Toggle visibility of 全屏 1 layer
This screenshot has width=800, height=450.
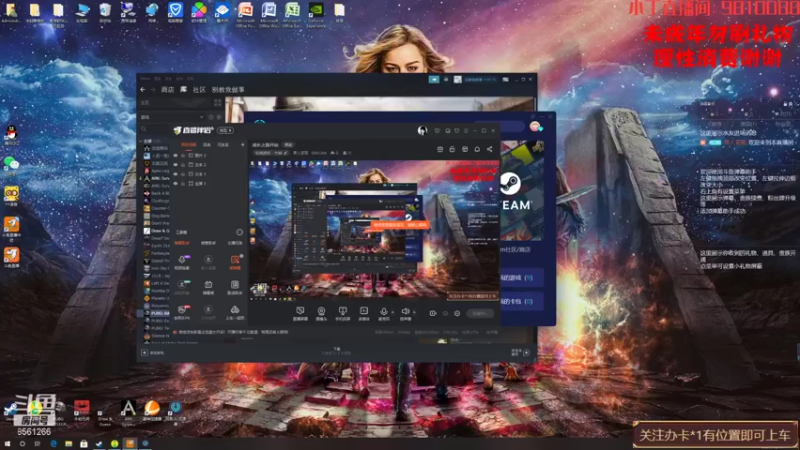176,183
